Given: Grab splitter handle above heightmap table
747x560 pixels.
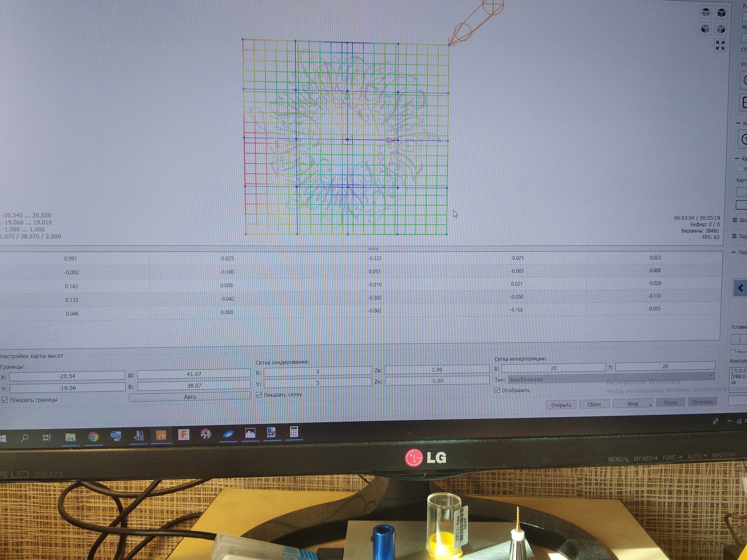Looking at the screenshot, I should coord(373,249).
